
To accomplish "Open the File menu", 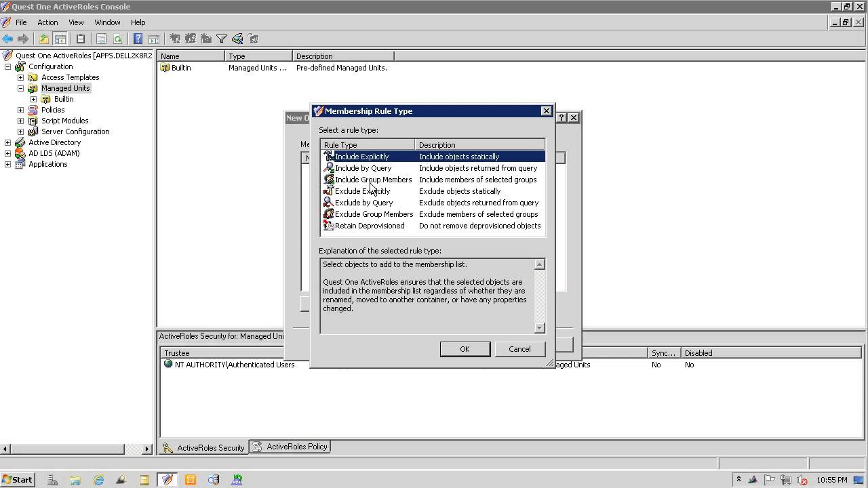I will (x=21, y=22).
